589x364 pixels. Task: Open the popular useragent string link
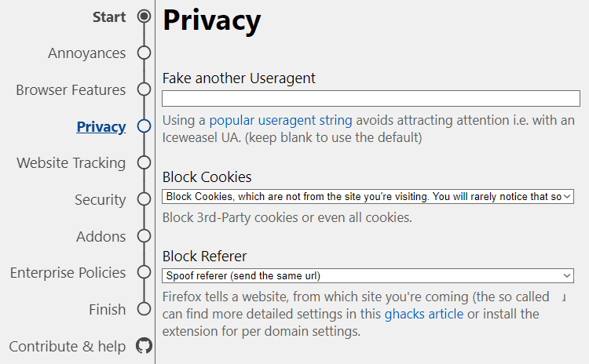pos(280,121)
